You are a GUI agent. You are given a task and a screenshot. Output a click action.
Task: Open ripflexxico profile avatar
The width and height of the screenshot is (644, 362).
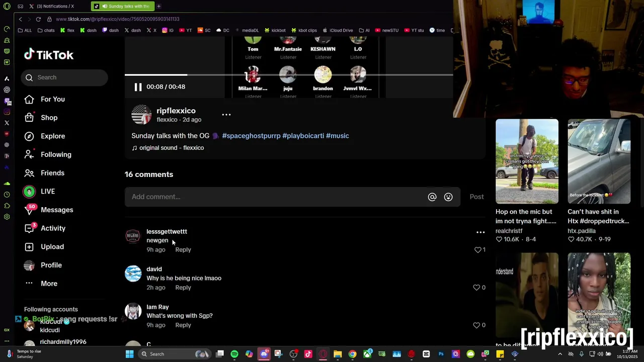click(x=141, y=115)
